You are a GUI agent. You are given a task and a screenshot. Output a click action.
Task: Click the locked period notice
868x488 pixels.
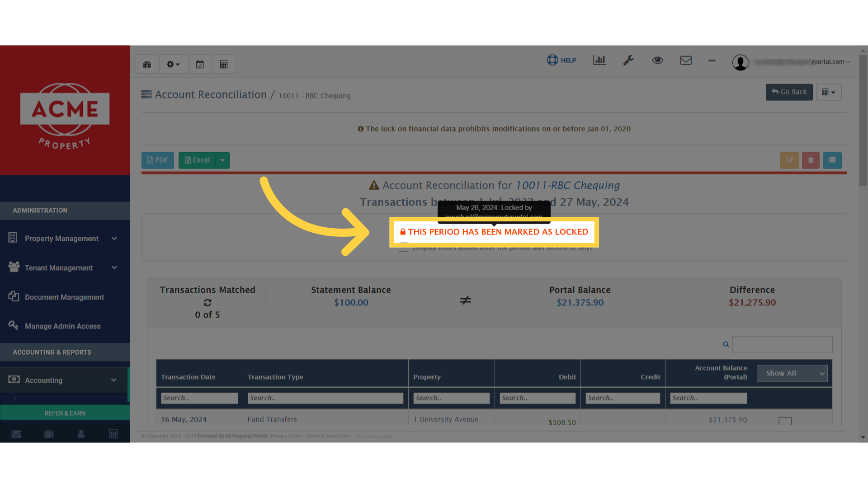pyautogui.click(x=494, y=232)
